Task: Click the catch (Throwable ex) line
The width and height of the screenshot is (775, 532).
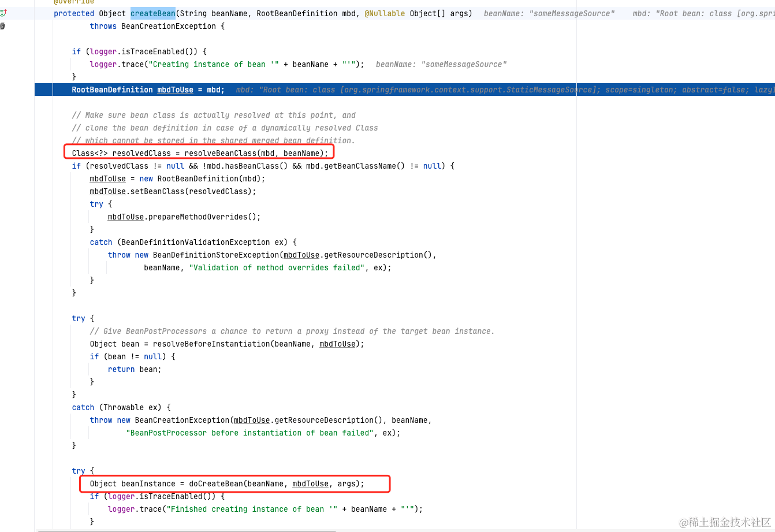Action: (121, 407)
